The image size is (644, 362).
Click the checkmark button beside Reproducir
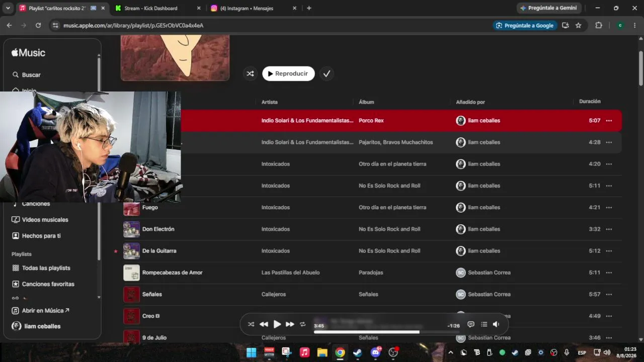coord(327,74)
